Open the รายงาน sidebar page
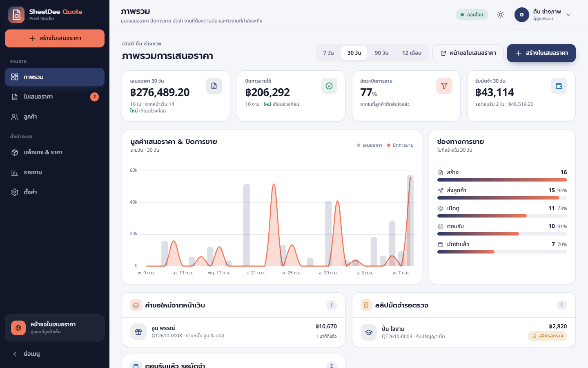The height and width of the screenshot is (368, 588). pyautogui.click(x=55, y=173)
